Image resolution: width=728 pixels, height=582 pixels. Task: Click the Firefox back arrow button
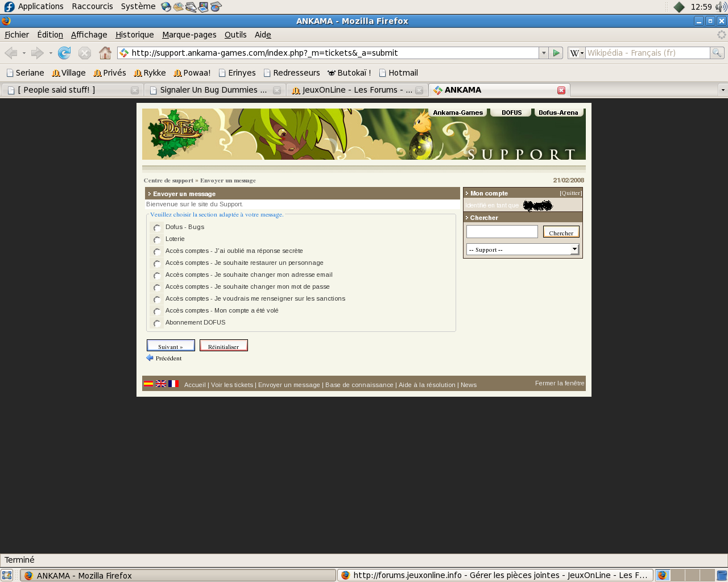point(11,53)
